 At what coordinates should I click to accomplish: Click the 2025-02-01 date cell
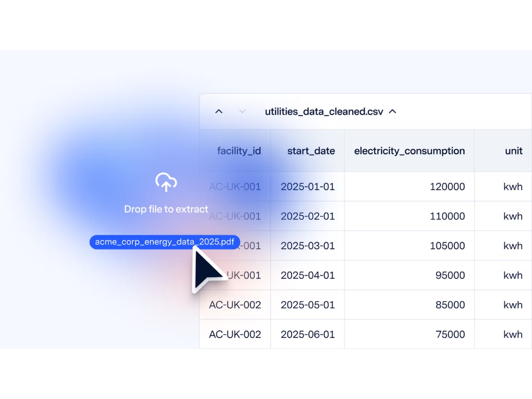point(308,216)
